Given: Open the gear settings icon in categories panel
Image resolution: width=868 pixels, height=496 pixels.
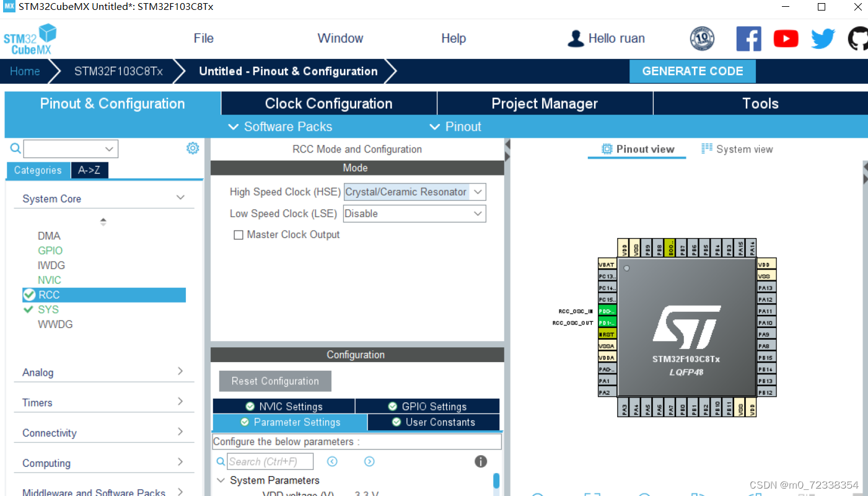Looking at the screenshot, I should click(x=193, y=148).
